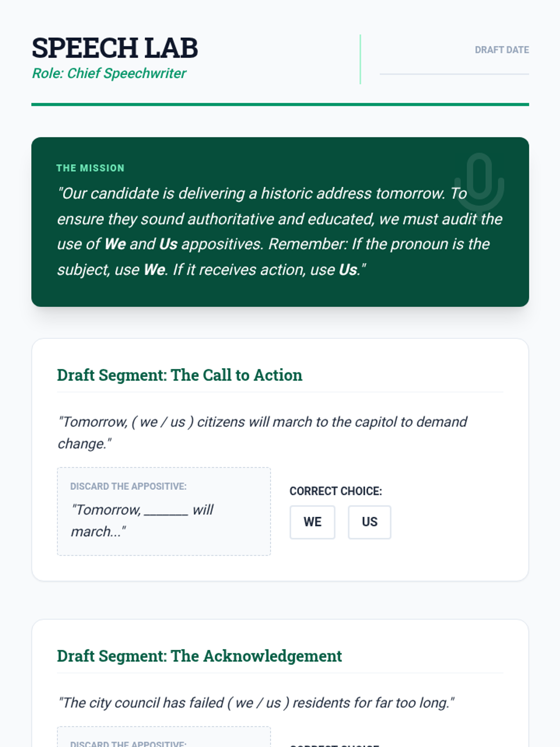The image size is (560, 747).
Task: Click the vertical divider beside Draft Date
Action: [x=360, y=59]
